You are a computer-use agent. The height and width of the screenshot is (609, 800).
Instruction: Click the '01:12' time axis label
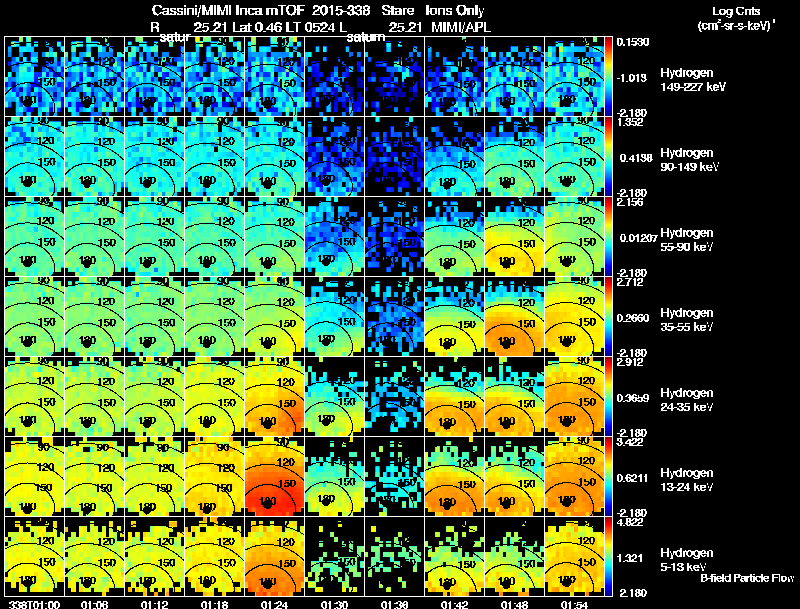154,605
